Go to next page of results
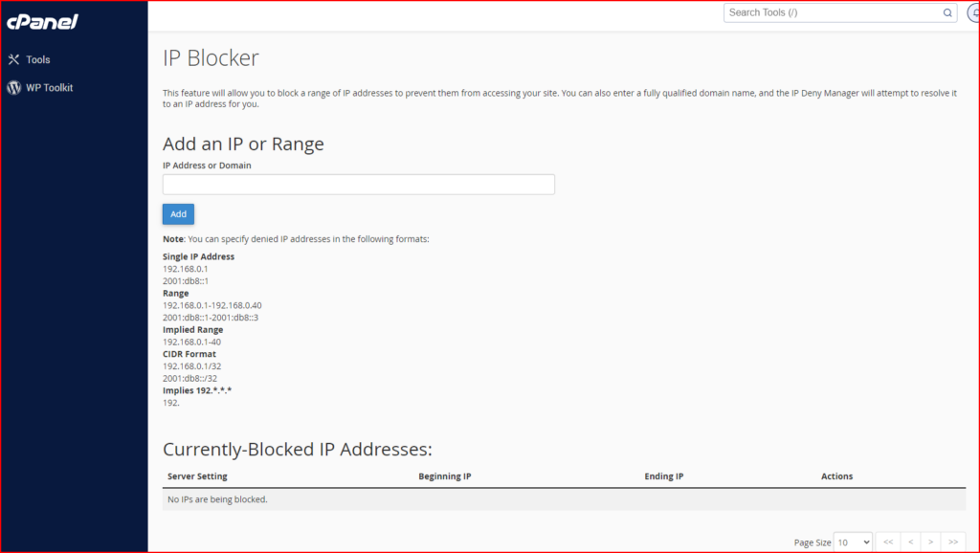Screen dimensions: 980x553 [x=930, y=542]
